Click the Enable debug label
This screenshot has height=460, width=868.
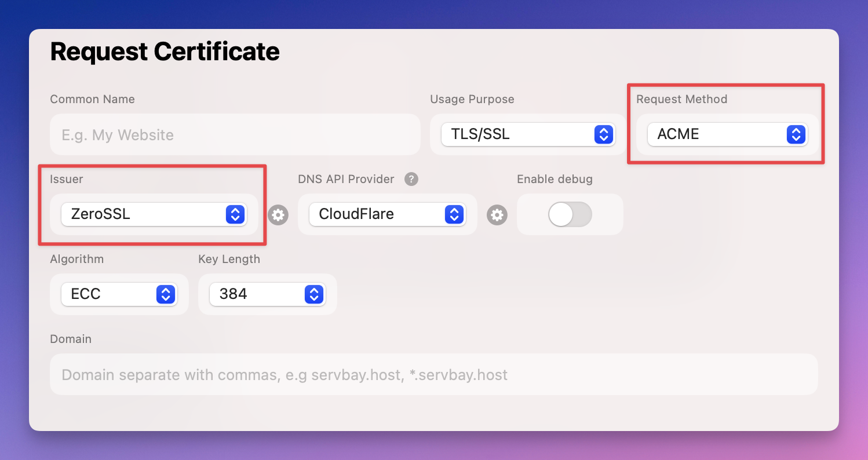pos(555,179)
